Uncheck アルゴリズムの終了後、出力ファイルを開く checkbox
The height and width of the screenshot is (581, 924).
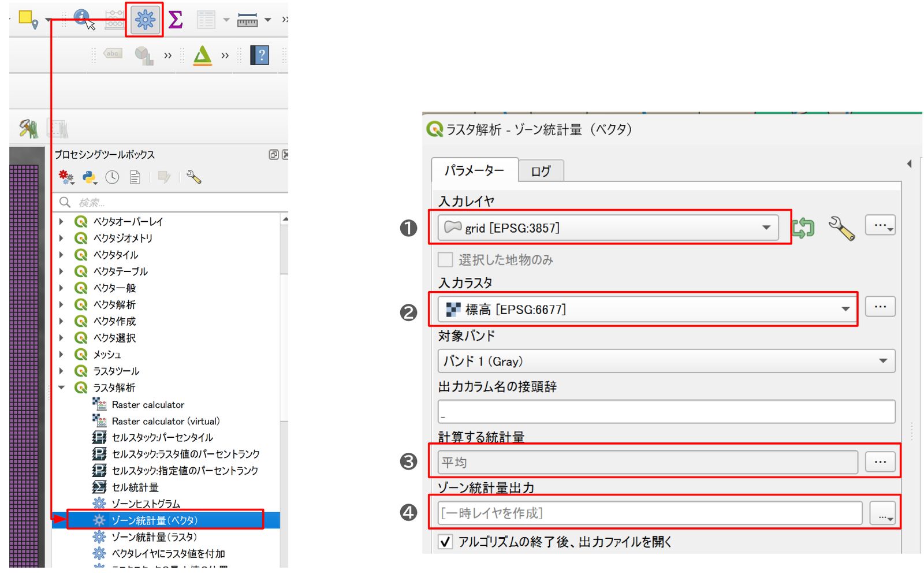(445, 542)
